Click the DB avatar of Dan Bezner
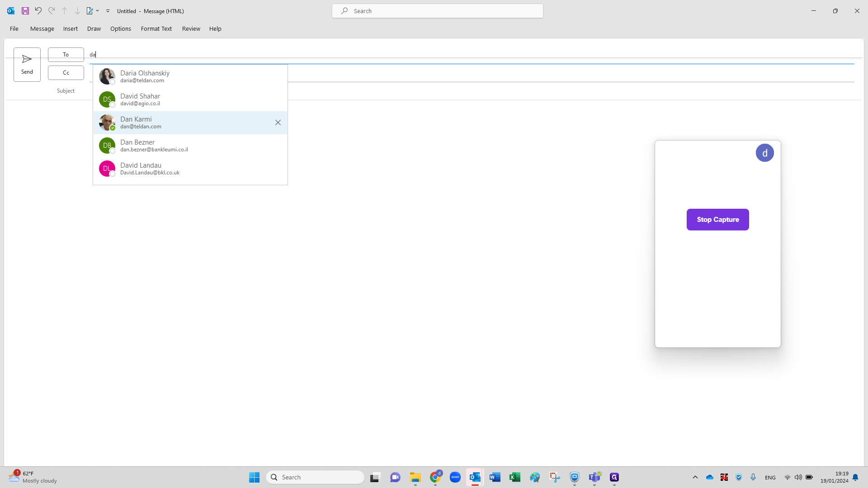Image resolution: width=868 pixels, height=488 pixels. 107,145
